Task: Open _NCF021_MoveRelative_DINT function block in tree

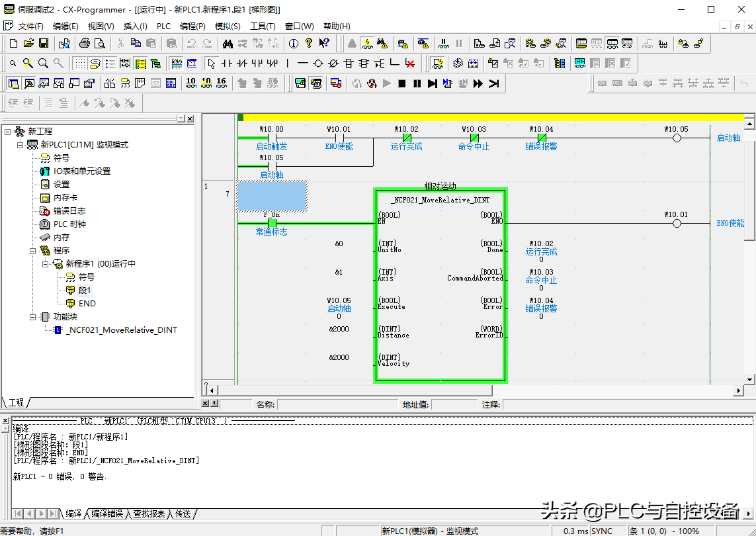Action: (121, 330)
